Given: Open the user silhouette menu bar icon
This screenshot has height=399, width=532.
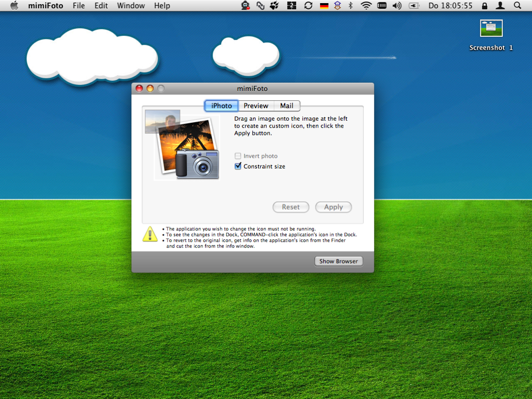Looking at the screenshot, I should point(500,5).
